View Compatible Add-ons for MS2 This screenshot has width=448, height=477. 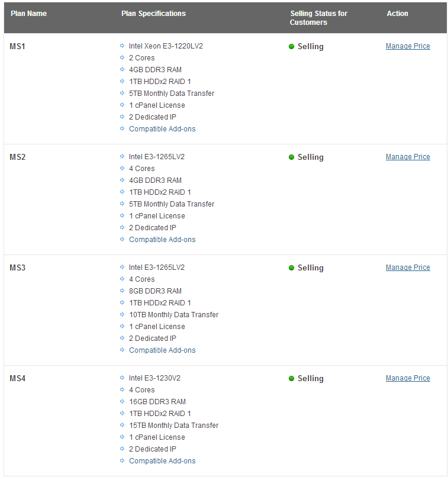click(x=162, y=240)
